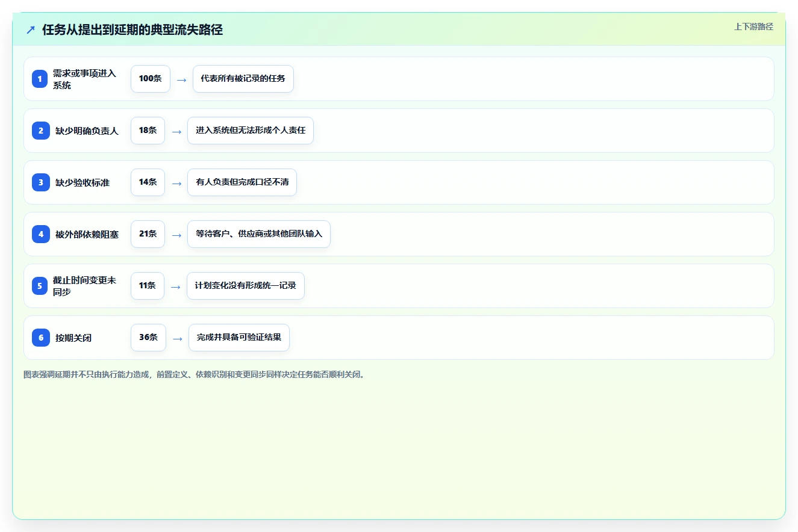Click the step label 缺少明确负责人
Image resolution: width=798 pixels, height=532 pixels.
pyautogui.click(x=87, y=131)
